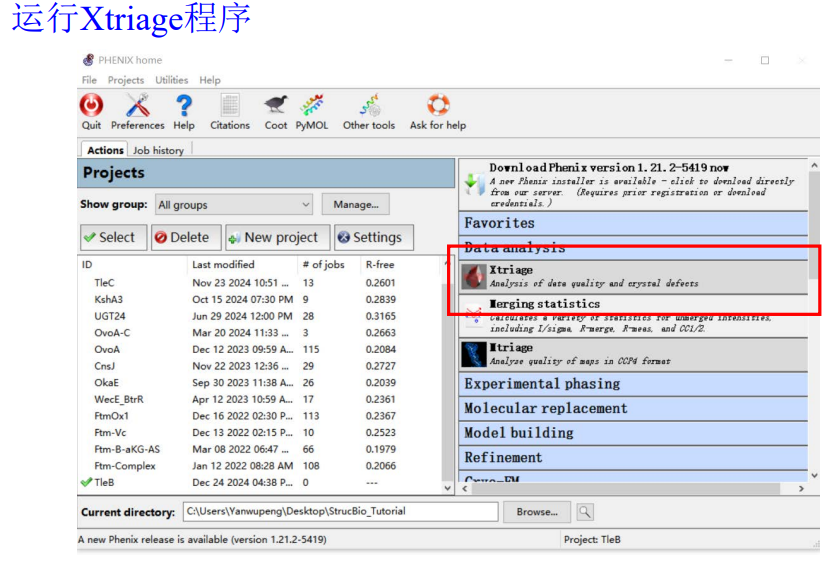Click the project list scroll down arrow

(447, 488)
